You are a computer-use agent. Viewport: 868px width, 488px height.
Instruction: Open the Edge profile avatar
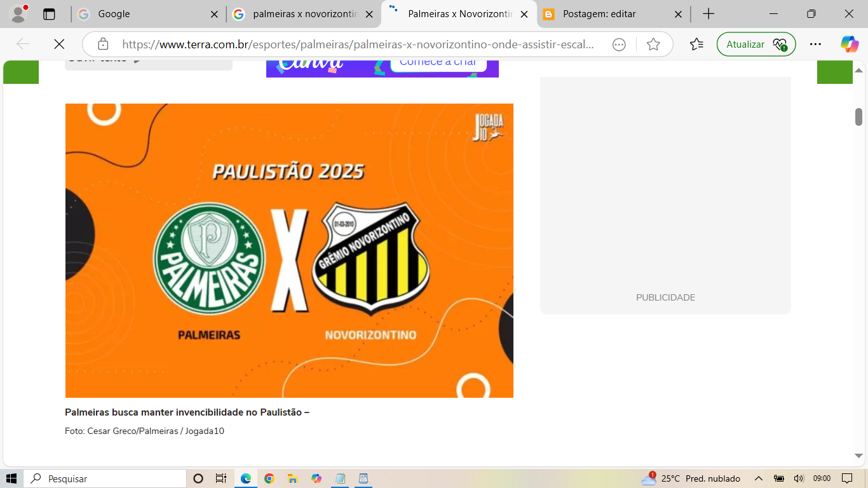coord(19,13)
